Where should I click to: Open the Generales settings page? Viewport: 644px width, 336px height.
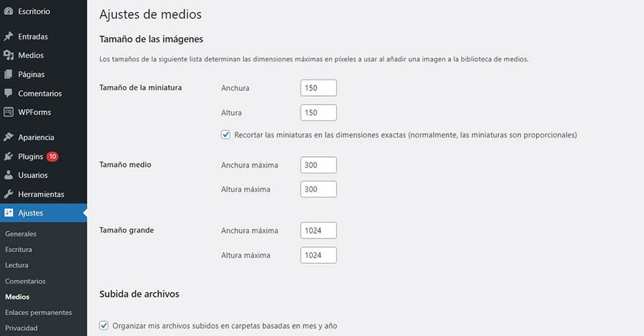(21, 234)
